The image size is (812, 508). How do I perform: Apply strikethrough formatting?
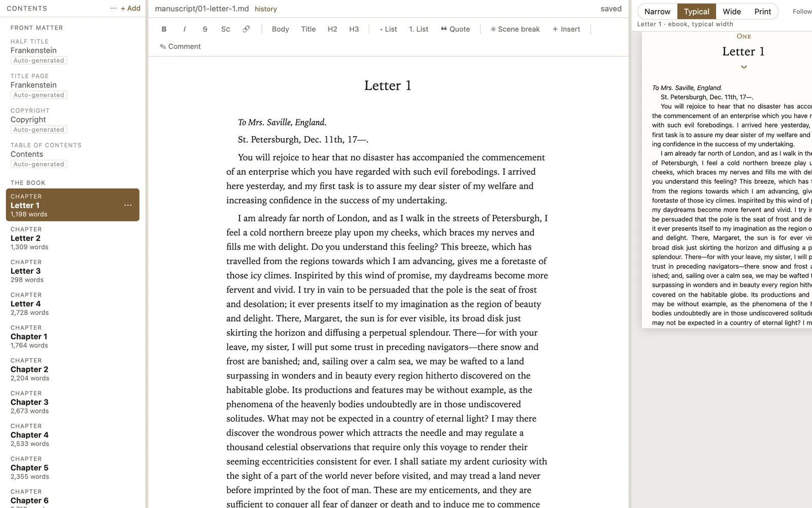click(x=205, y=29)
